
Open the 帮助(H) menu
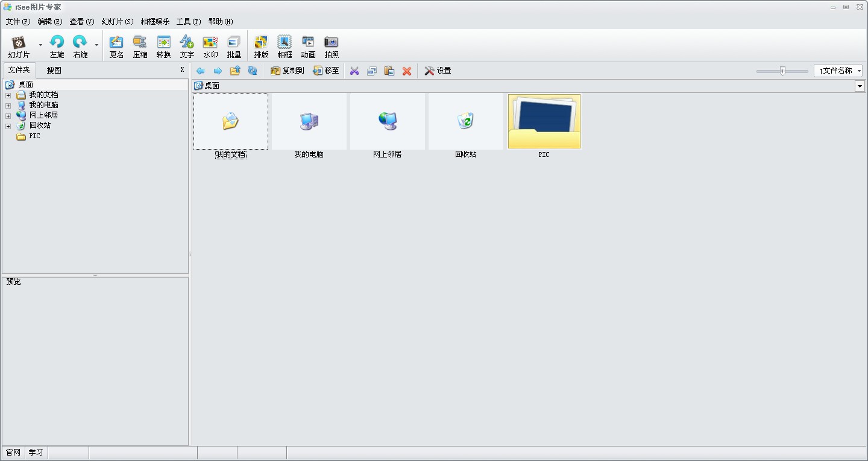(220, 21)
